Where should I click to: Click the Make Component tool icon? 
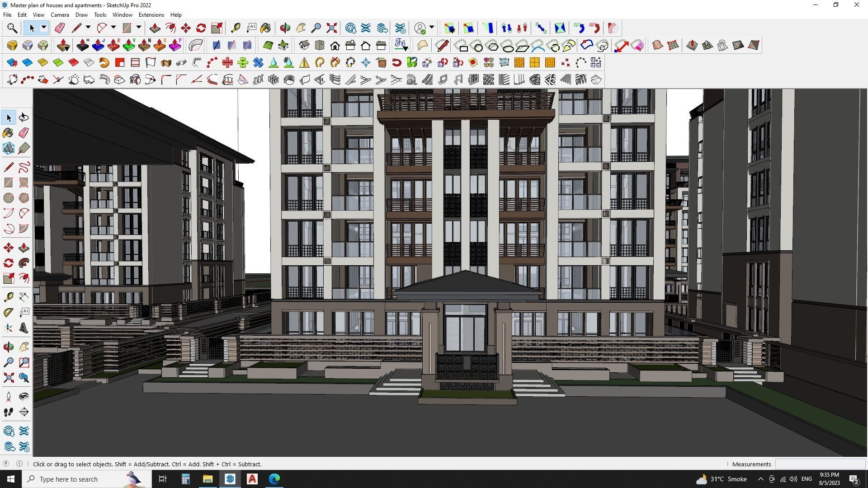[9, 148]
